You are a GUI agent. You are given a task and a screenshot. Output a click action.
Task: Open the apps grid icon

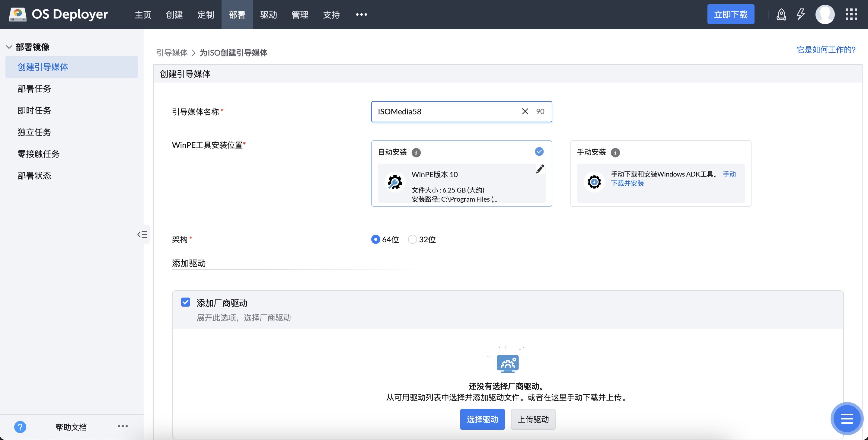(851, 14)
